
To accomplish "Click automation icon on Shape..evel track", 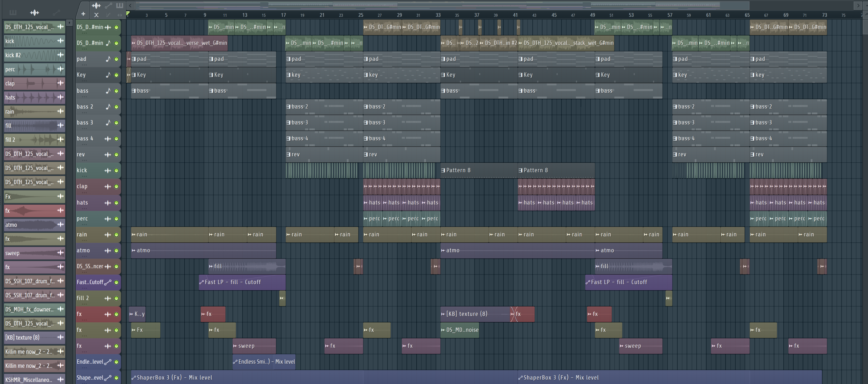I will [x=108, y=378].
